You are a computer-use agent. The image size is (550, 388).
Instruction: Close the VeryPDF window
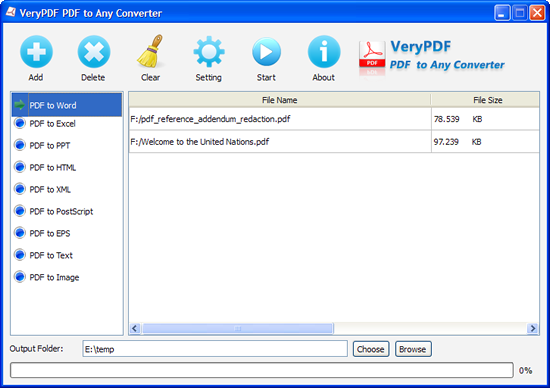(x=537, y=13)
